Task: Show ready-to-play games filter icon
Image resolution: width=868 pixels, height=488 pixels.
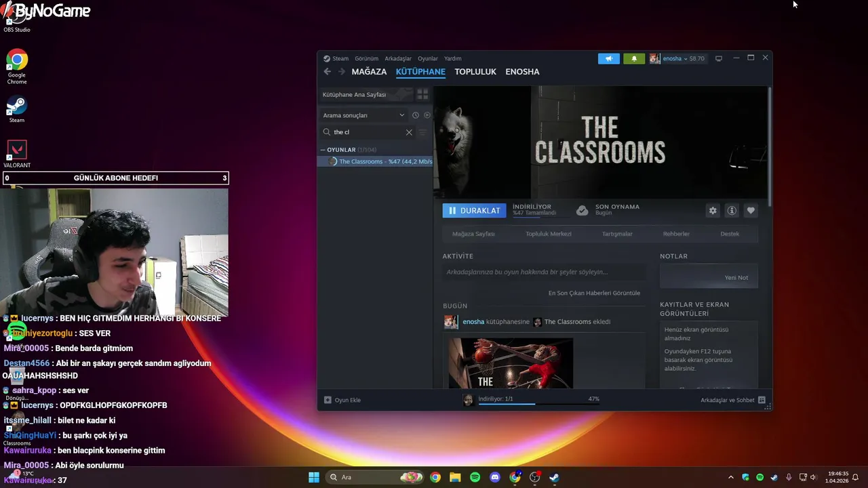Action: (427, 115)
